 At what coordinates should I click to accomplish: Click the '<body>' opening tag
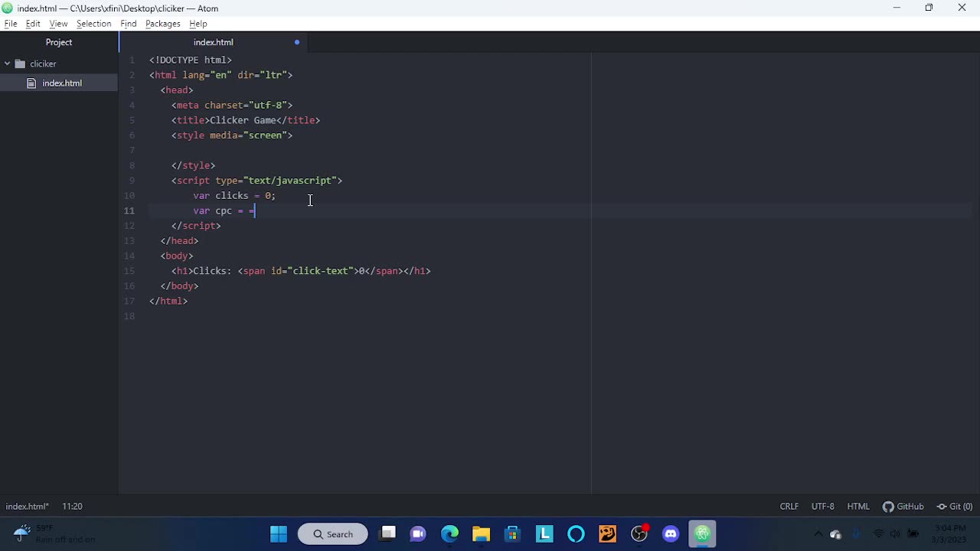[x=177, y=256]
